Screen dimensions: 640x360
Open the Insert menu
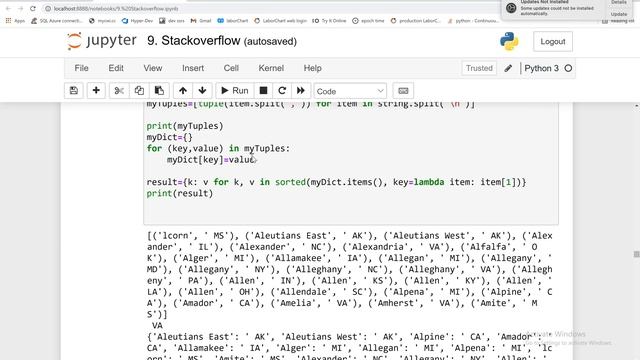pos(193,68)
